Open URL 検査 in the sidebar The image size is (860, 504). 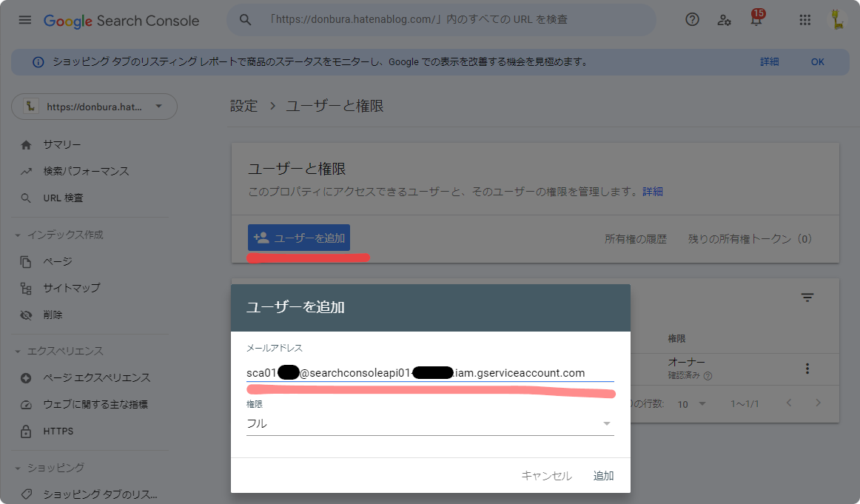pos(62,198)
